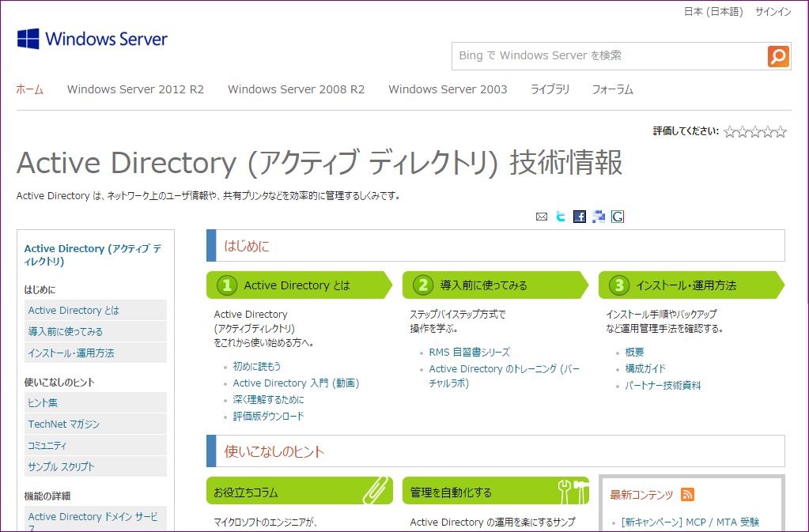Open the green banner 2 導入前に使ってみる

(495, 285)
